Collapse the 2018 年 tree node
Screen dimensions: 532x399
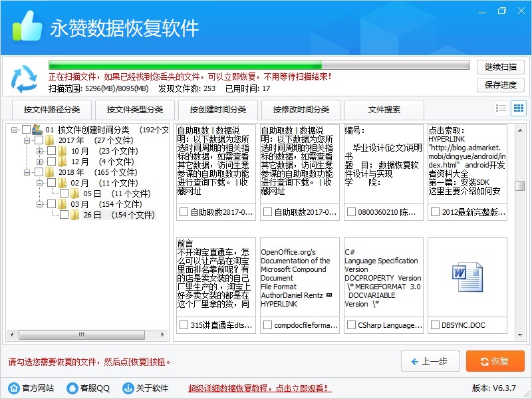[27, 172]
